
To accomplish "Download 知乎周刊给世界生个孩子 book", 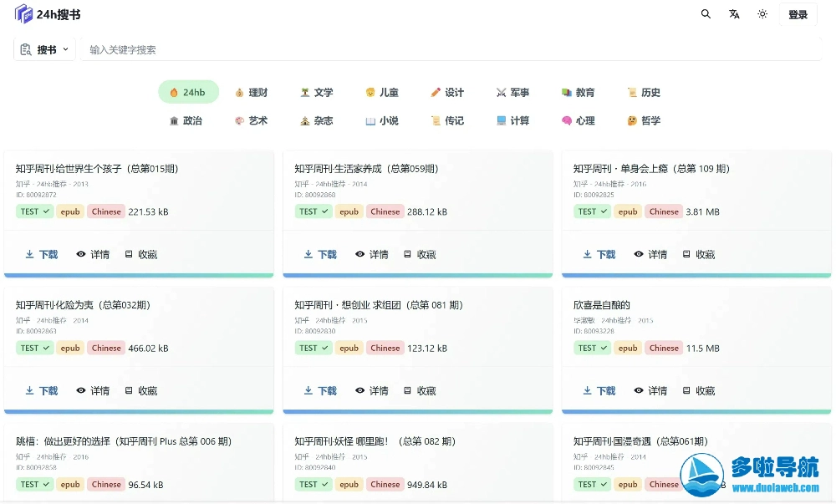I will tap(42, 254).
